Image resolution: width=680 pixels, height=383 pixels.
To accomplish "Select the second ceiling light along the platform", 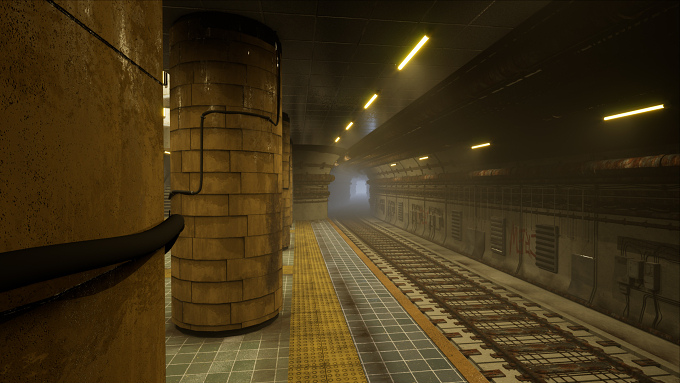I will pyautogui.click(x=371, y=101).
